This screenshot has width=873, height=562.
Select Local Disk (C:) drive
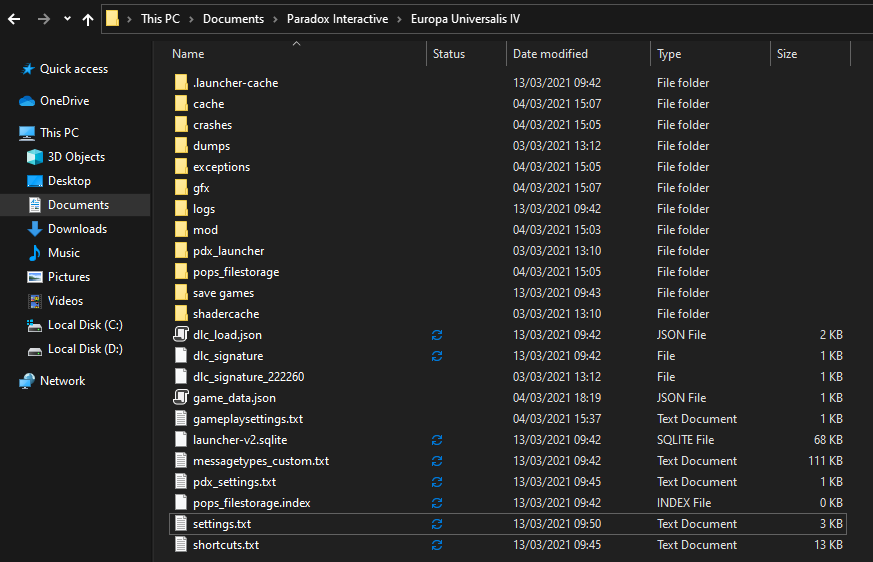tap(85, 325)
